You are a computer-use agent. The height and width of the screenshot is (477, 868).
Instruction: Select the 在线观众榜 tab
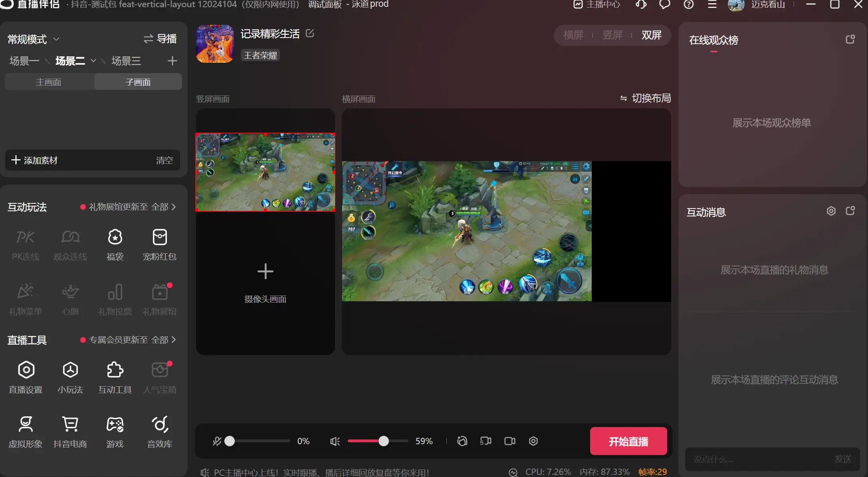pos(713,40)
